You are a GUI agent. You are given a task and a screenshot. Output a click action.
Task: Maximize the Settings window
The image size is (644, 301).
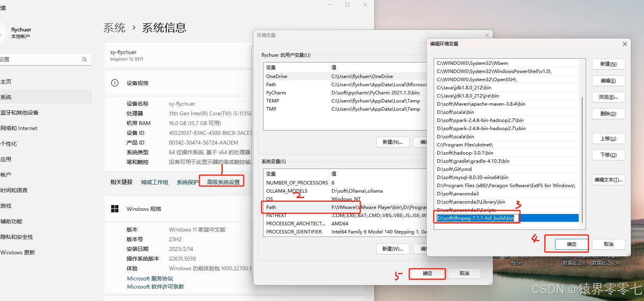[x=347, y=5]
